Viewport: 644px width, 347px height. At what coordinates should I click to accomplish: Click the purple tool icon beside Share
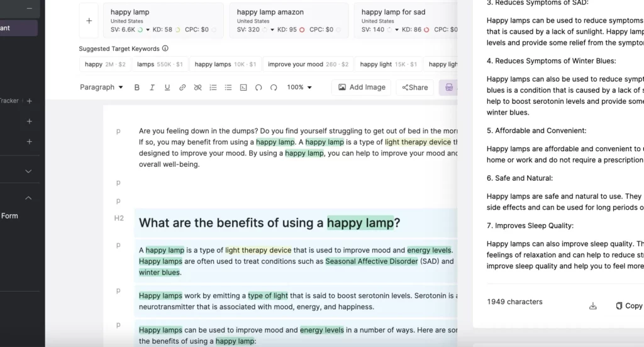coord(448,87)
